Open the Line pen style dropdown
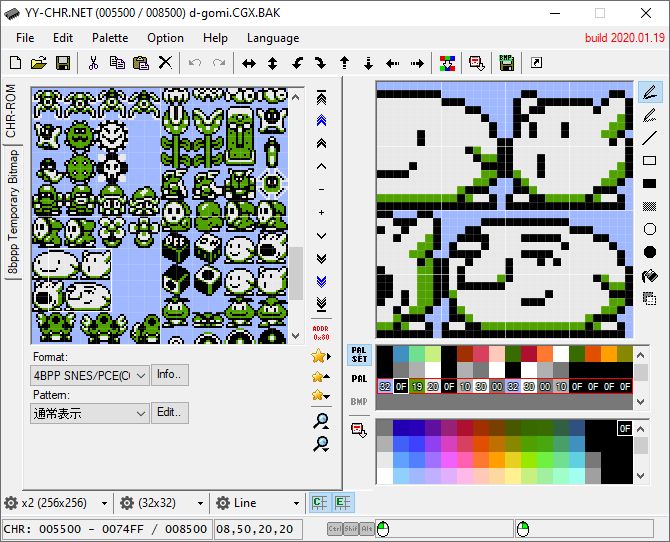The image size is (670, 542). point(258,503)
